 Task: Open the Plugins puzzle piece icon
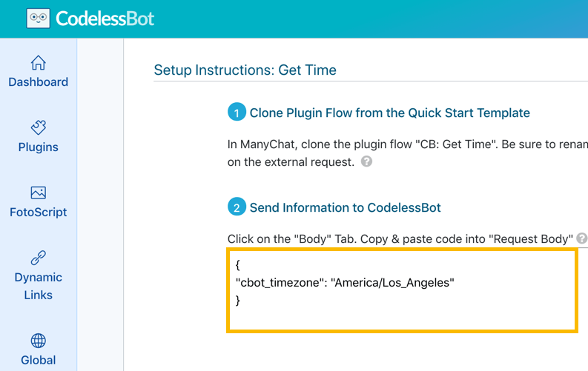tap(39, 127)
